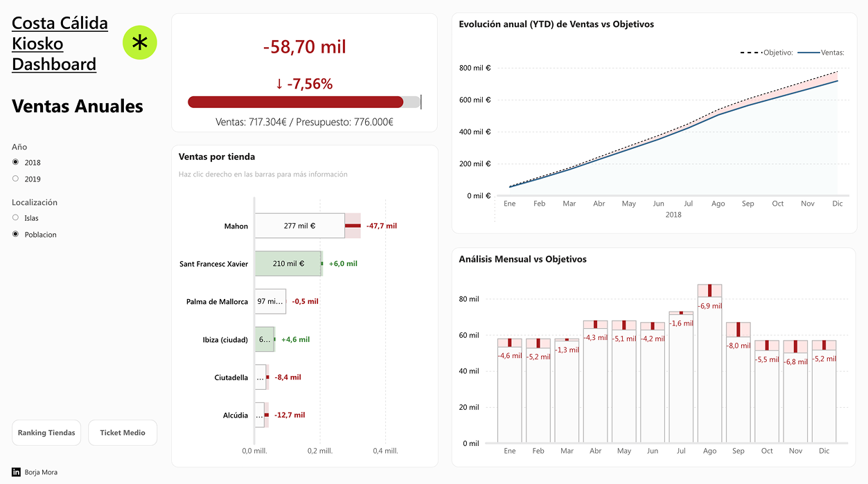Viewport: 868px width, 484px height.
Task: Choose the Islas localization option
Action: click(x=16, y=217)
